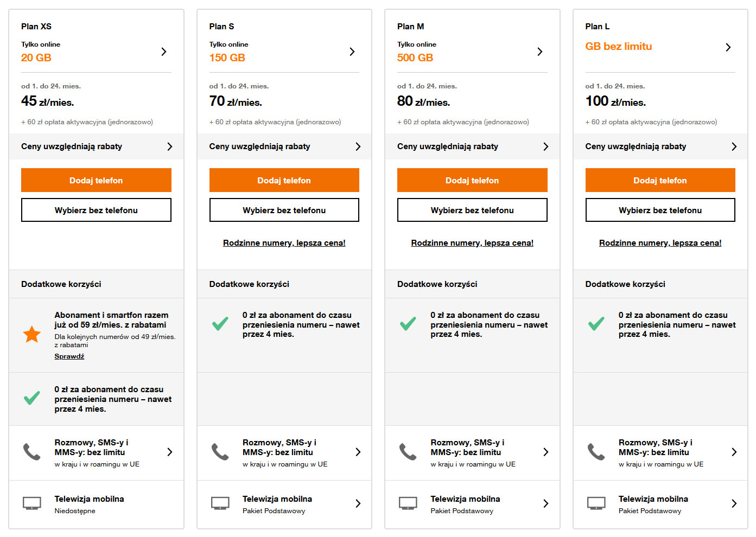The height and width of the screenshot is (537, 756).
Task: Expand Rozmowy, SMS-y chevron in Plan XS
Action: pyautogui.click(x=170, y=452)
